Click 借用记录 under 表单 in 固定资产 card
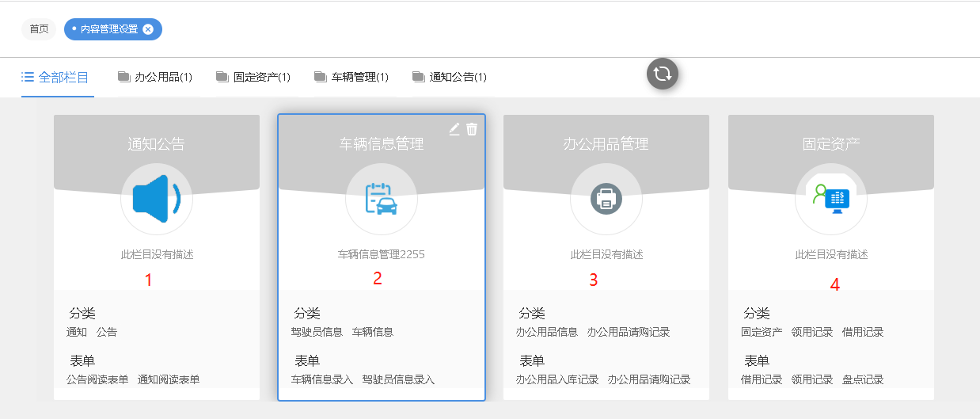 (762, 379)
